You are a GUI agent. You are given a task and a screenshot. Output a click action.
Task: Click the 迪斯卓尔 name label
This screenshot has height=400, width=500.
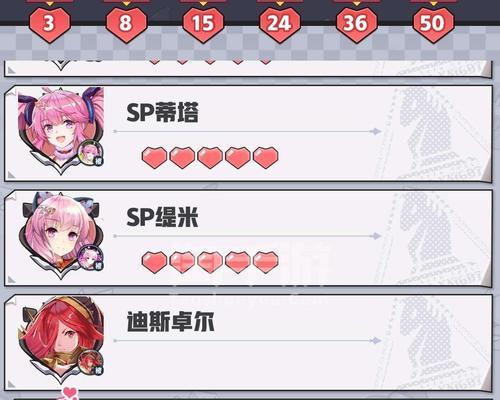(x=170, y=322)
